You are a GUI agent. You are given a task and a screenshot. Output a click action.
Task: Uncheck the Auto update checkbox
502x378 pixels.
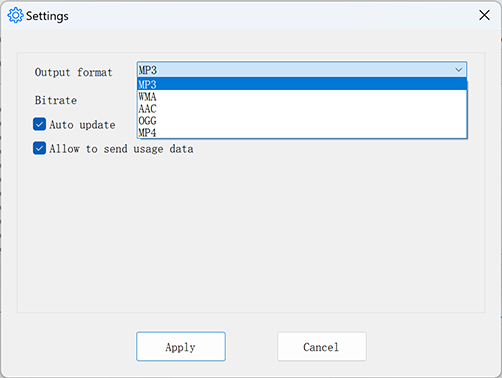(39, 124)
